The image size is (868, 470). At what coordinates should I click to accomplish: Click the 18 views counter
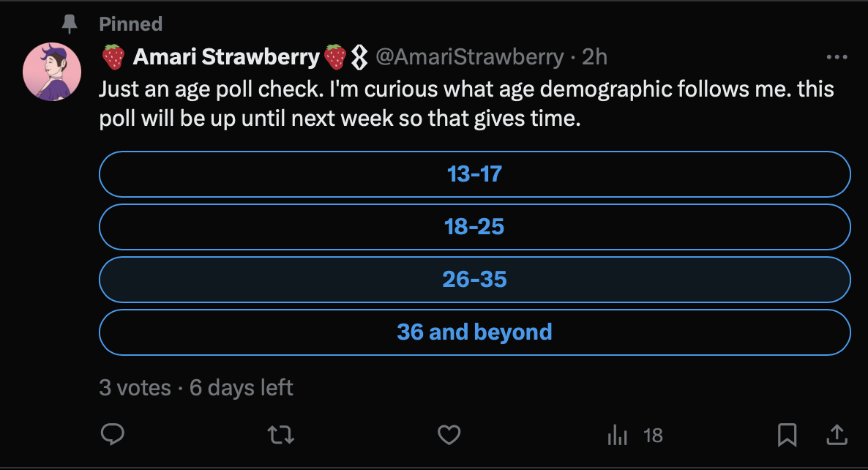(652, 434)
